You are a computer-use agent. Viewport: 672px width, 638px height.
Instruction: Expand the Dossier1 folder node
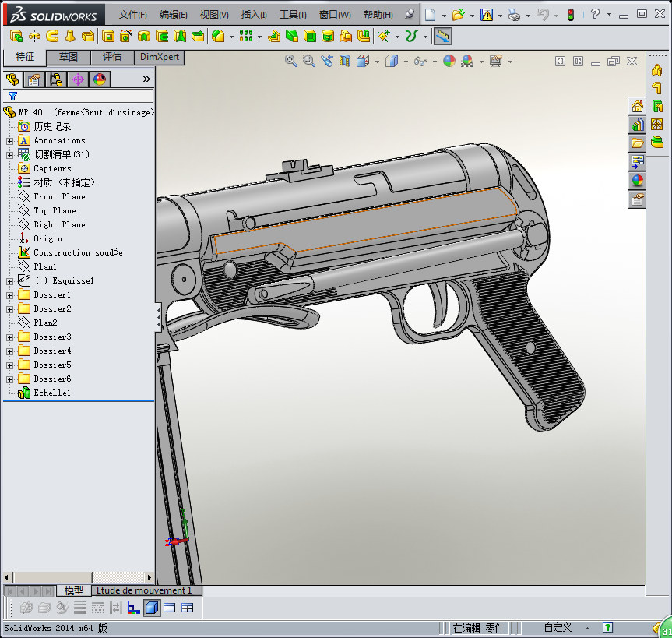click(x=9, y=294)
